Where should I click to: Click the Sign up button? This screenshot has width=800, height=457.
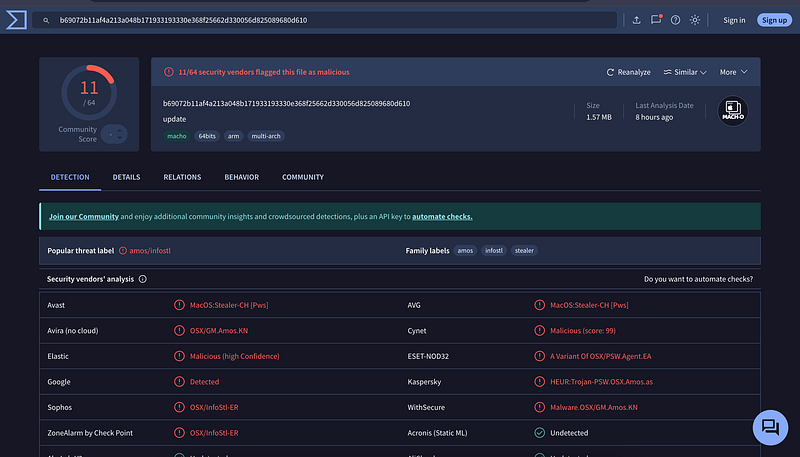point(773,20)
